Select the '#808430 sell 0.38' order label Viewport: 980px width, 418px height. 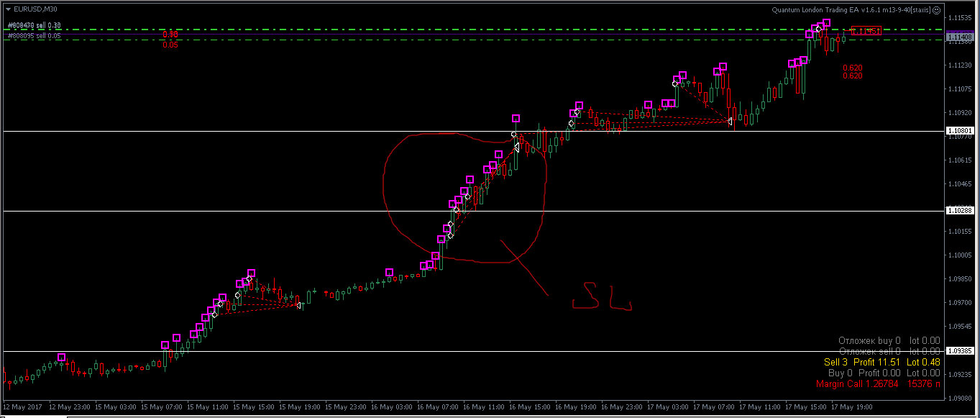coord(35,25)
